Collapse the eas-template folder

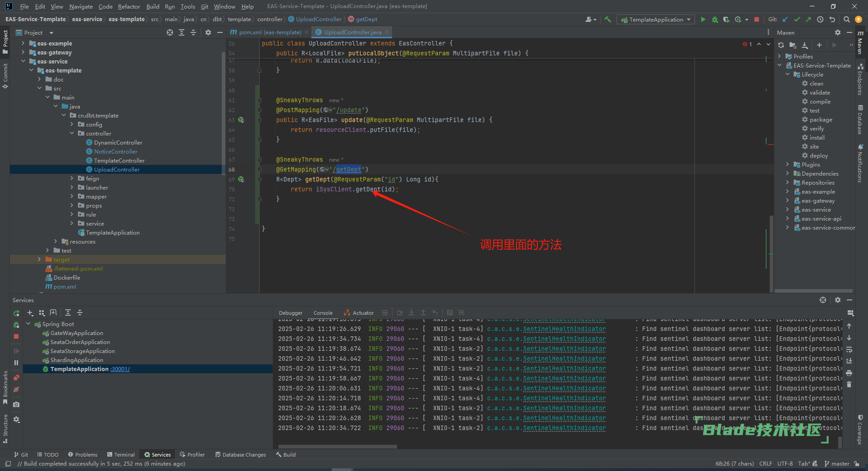(x=31, y=70)
